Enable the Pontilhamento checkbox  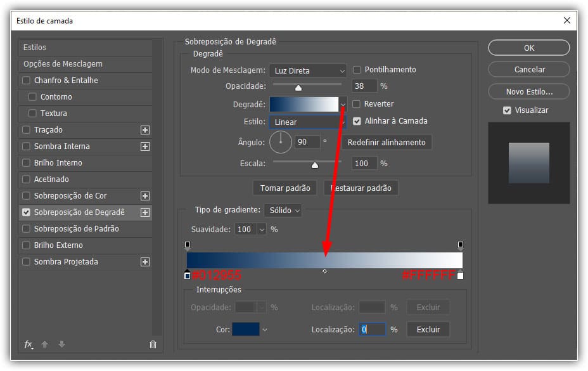[x=357, y=70]
